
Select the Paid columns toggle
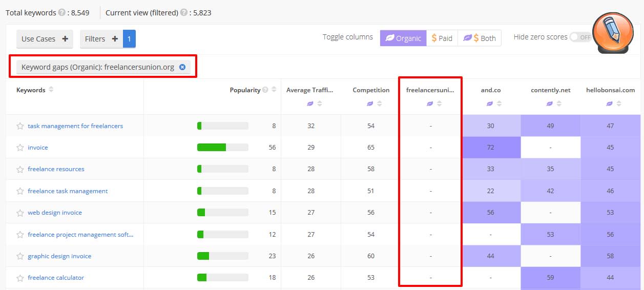442,38
